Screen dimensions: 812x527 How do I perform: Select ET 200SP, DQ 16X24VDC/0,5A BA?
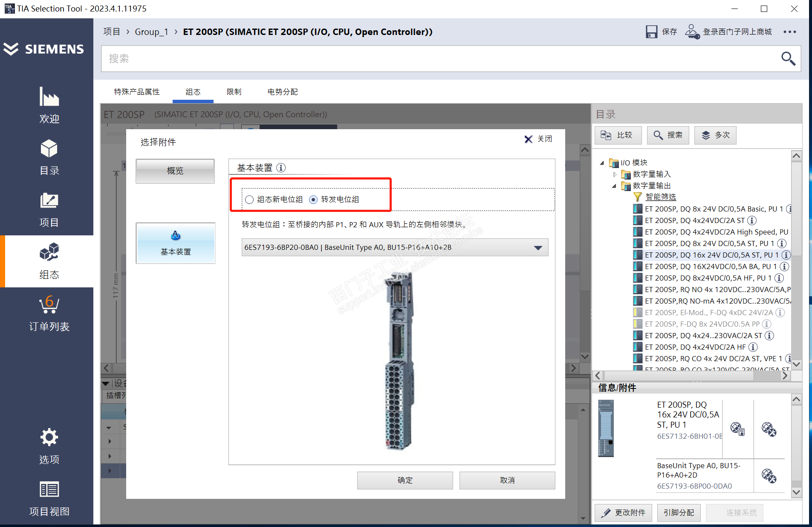[x=711, y=266]
